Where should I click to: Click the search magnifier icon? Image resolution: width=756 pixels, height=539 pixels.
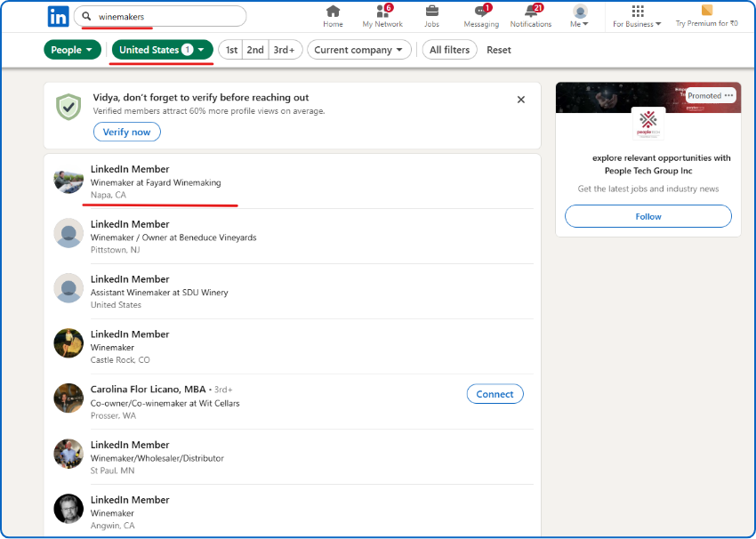tap(86, 16)
